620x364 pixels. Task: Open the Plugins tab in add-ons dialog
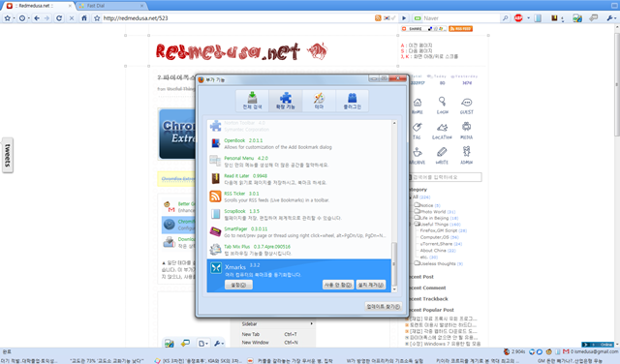coord(352,101)
